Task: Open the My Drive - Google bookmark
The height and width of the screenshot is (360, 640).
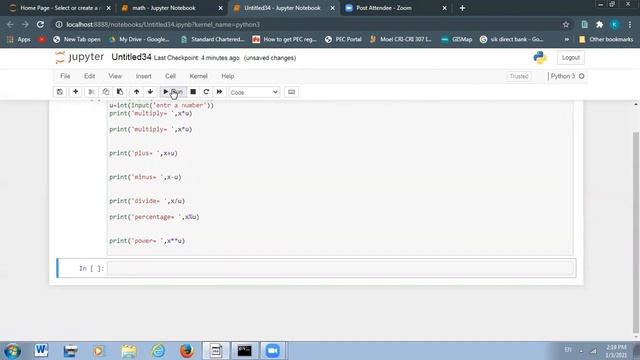Action: pos(139,40)
